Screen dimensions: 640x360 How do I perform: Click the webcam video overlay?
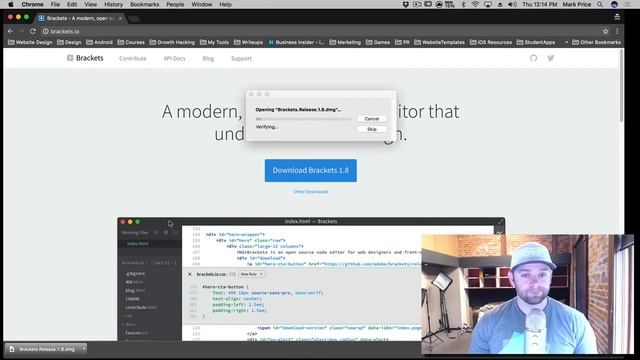528,294
